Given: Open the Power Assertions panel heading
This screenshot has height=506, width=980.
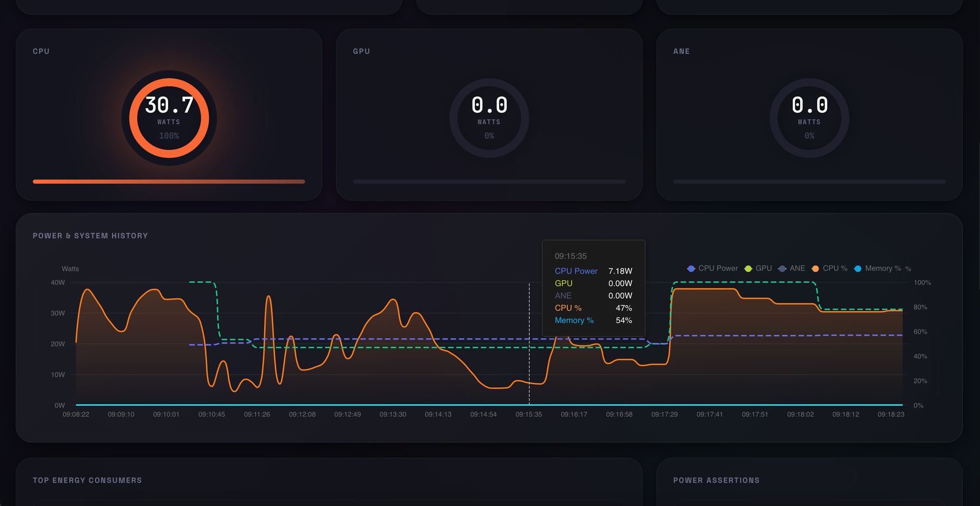Looking at the screenshot, I should click(x=716, y=481).
